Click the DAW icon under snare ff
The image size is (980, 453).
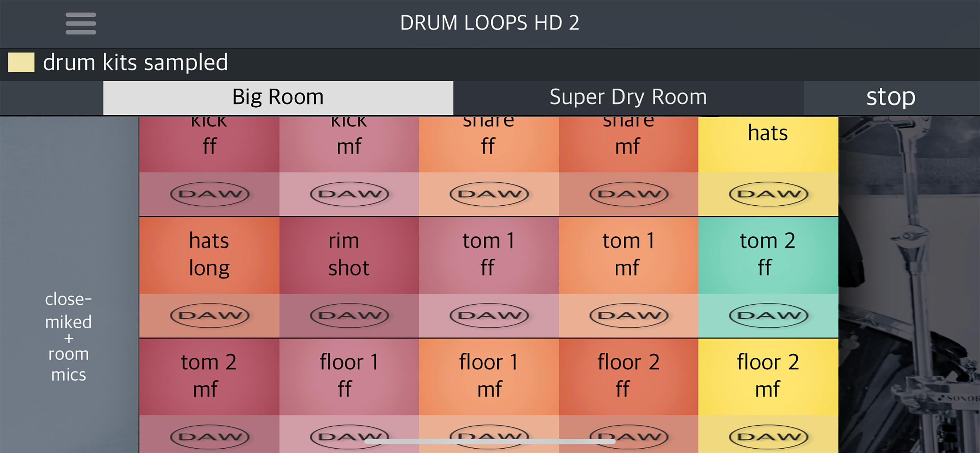(489, 194)
